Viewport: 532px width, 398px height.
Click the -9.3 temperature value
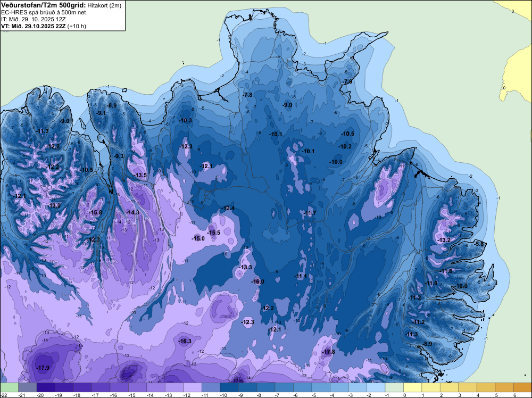(x=119, y=156)
